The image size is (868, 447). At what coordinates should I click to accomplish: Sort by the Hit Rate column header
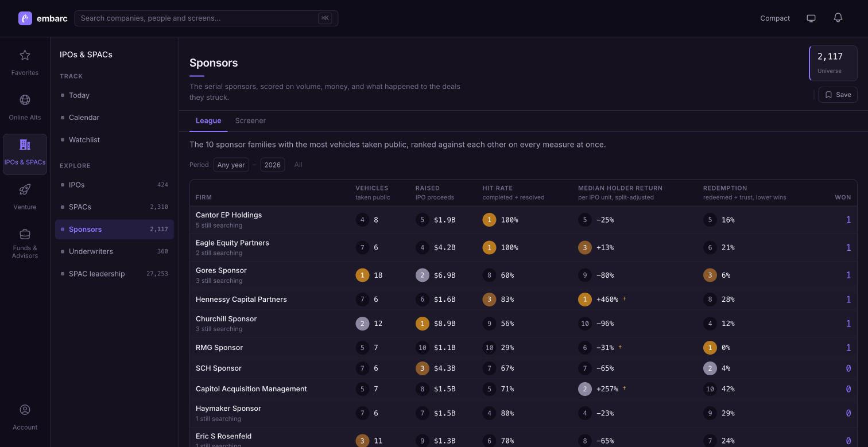[497, 188]
